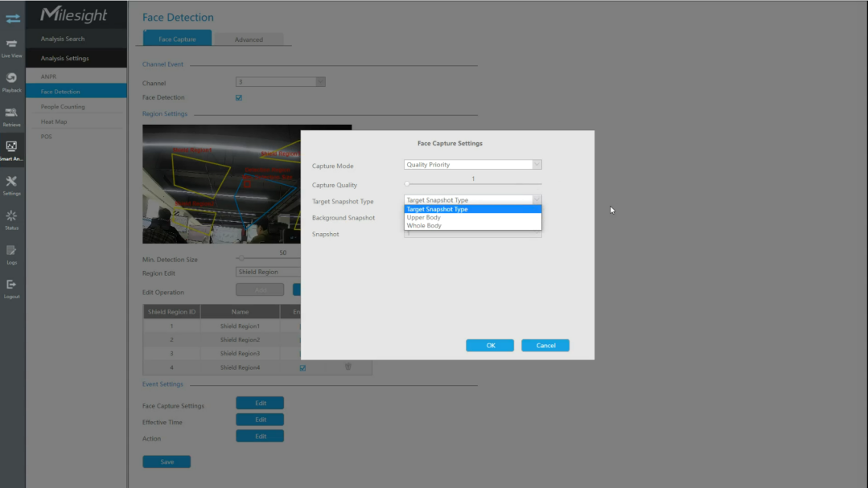Viewport: 868px width, 488px height.
Task: Select Face Detection in side menu
Action: pos(76,92)
